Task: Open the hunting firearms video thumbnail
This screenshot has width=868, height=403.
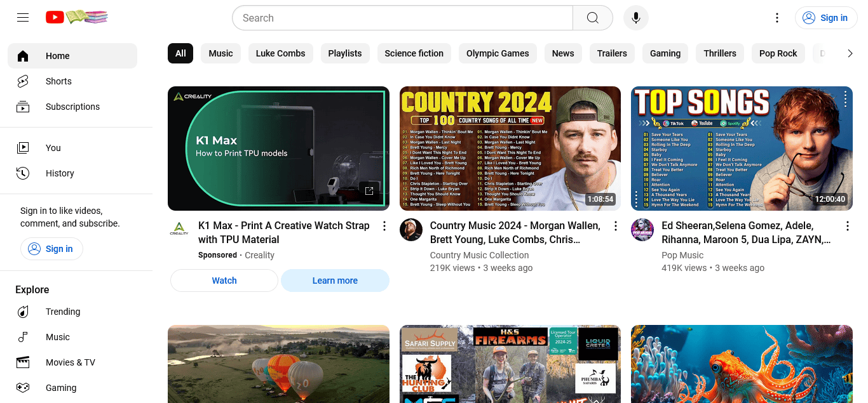Action: click(510, 364)
